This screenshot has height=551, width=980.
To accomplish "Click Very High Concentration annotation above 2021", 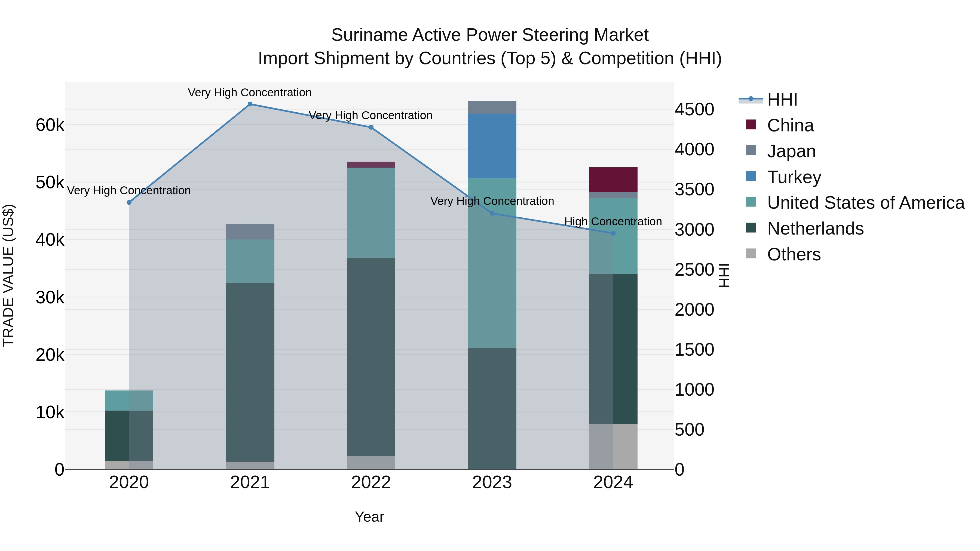I will tap(250, 93).
